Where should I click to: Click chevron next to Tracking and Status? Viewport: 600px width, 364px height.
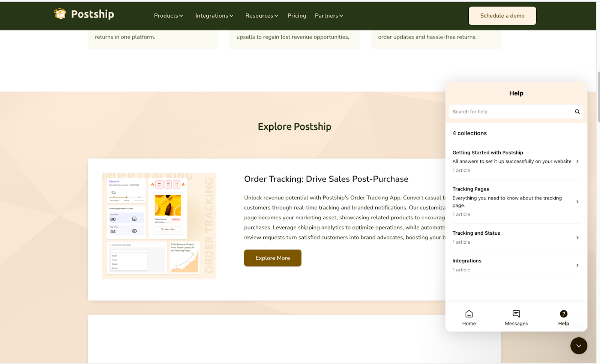(x=577, y=238)
